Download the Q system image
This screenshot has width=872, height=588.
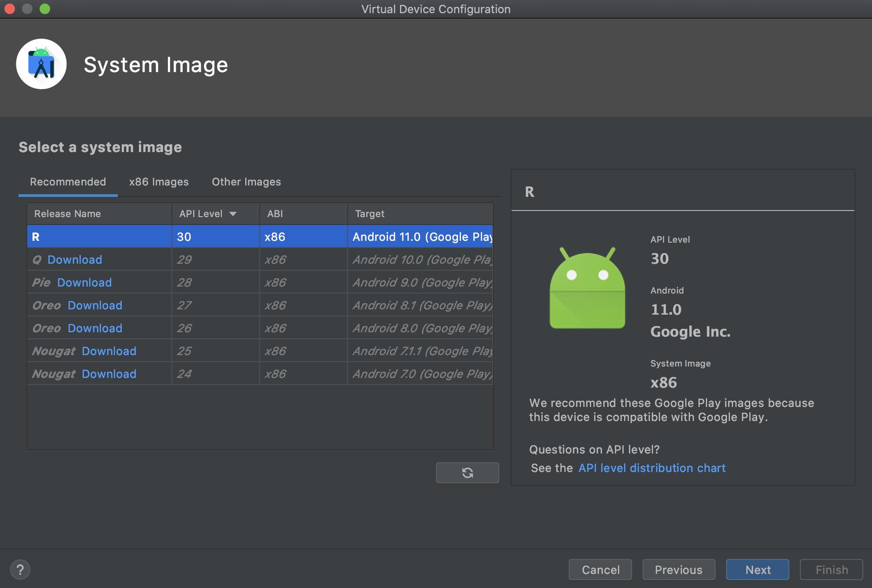(x=75, y=260)
